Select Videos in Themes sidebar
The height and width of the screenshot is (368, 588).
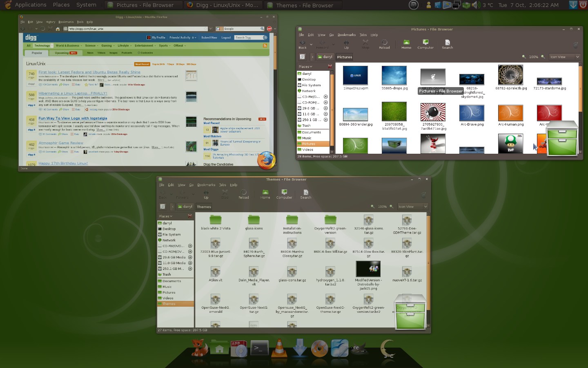[168, 298]
